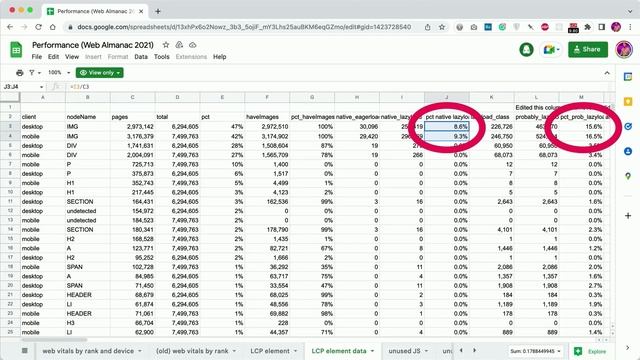Select column J header
Screen dimensions: 640x360
[447, 97]
